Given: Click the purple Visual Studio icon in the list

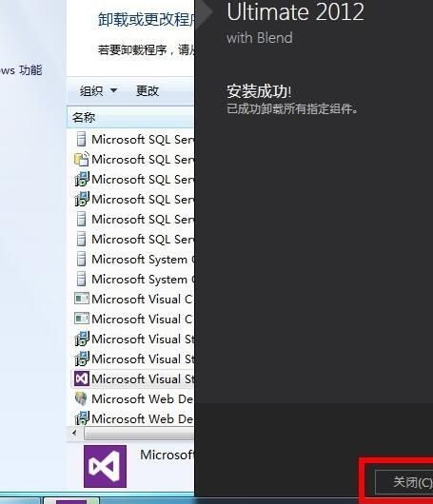Looking at the screenshot, I should (x=82, y=379).
